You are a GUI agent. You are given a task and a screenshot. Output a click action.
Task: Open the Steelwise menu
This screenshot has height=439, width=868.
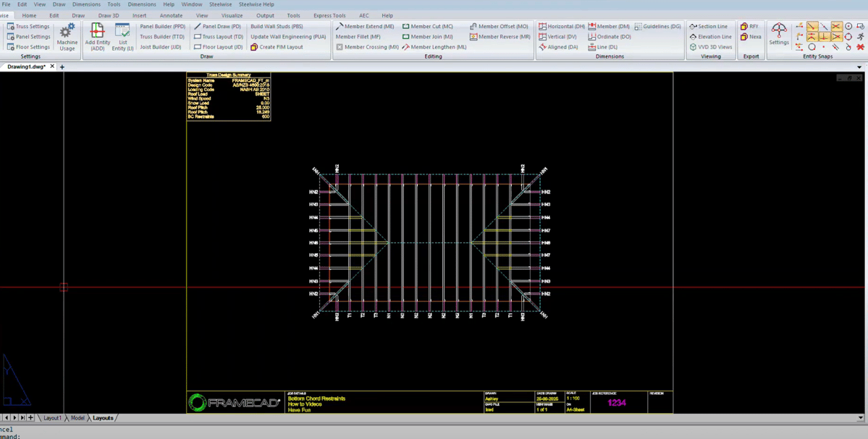tap(220, 4)
